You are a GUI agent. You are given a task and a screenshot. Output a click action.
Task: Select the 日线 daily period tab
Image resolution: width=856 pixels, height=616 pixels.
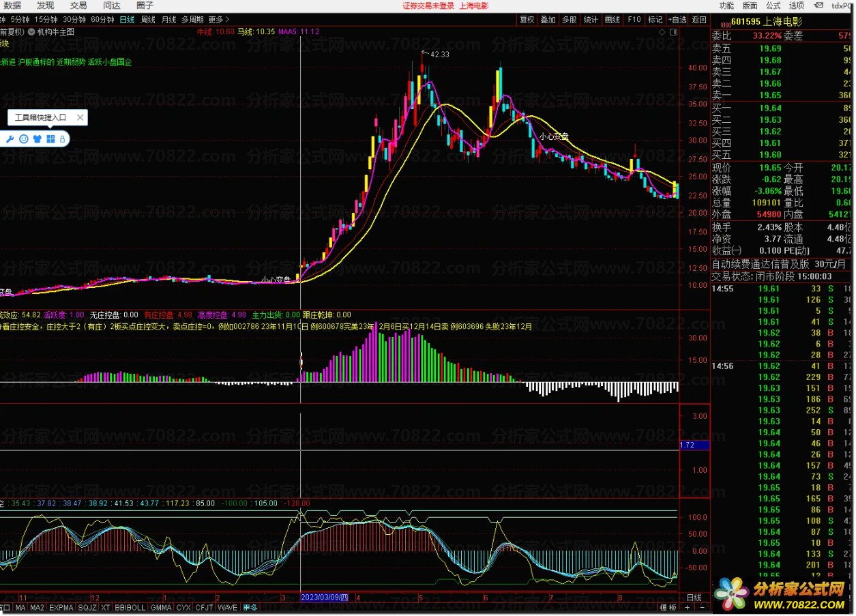[127, 20]
